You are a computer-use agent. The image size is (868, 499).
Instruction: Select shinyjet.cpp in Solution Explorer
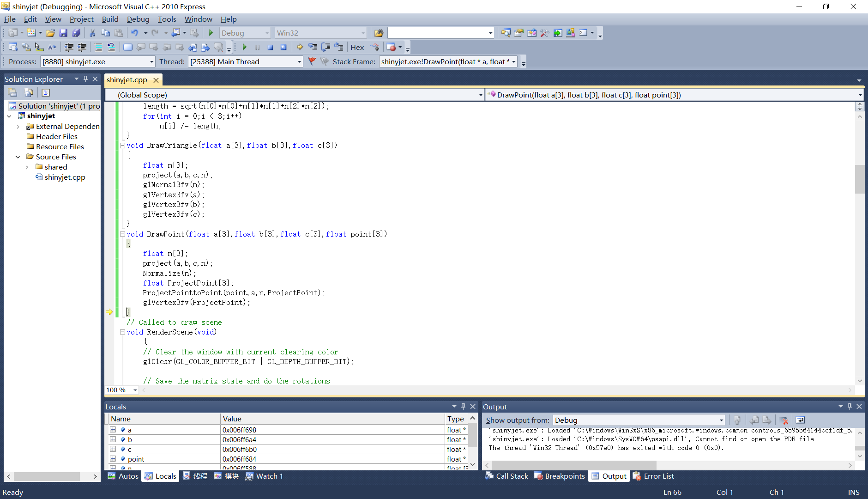(65, 177)
